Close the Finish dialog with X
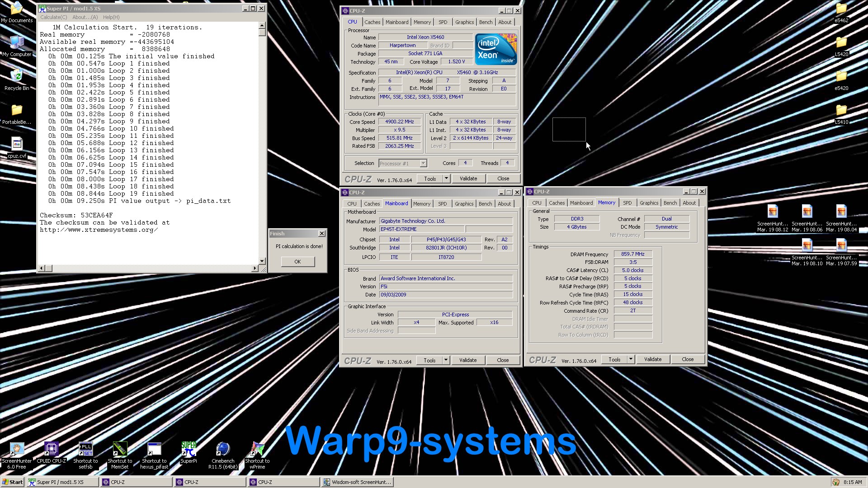The height and width of the screenshot is (488, 868). (322, 234)
